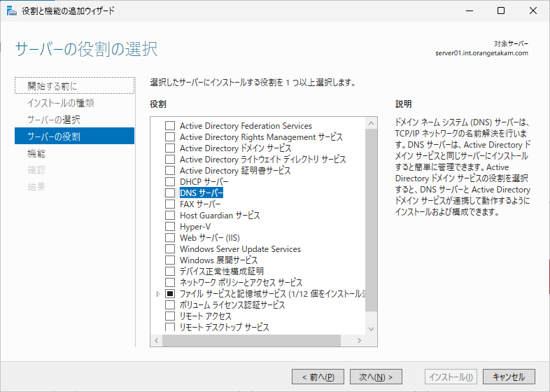The height and width of the screenshot is (392, 550).
Task: Select サーバーの役割 wizard step
Action: click(x=74, y=136)
